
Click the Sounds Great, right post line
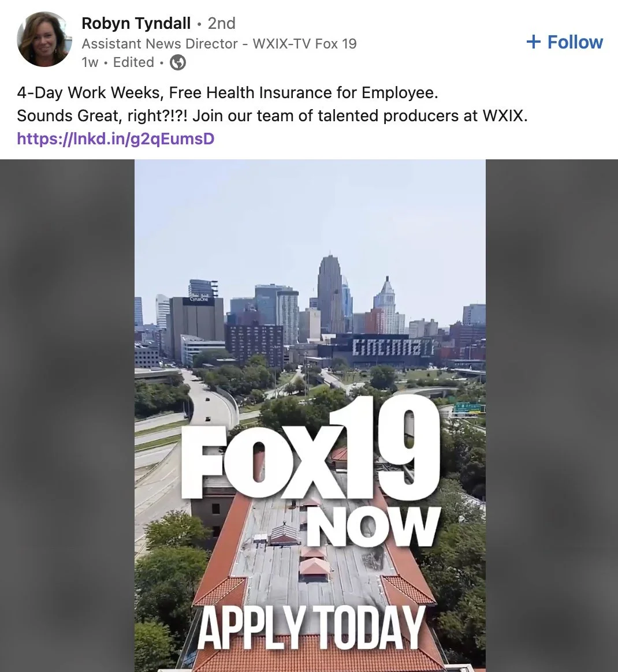(272, 115)
